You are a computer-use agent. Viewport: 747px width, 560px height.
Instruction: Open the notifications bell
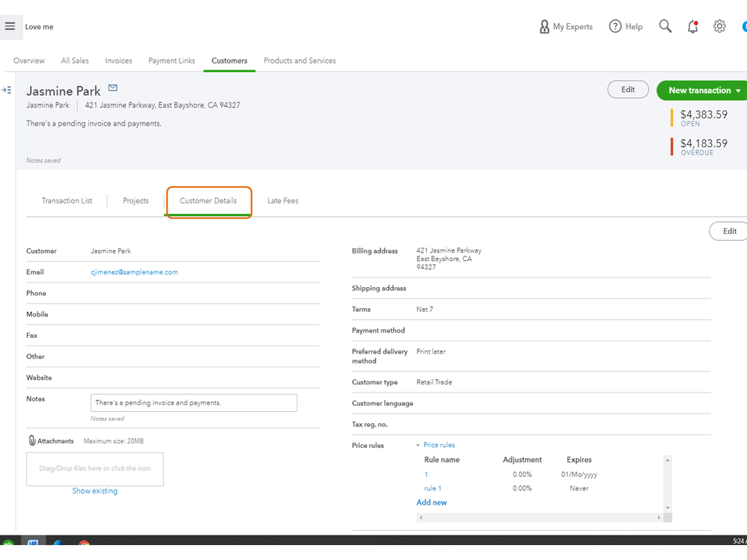pos(692,27)
